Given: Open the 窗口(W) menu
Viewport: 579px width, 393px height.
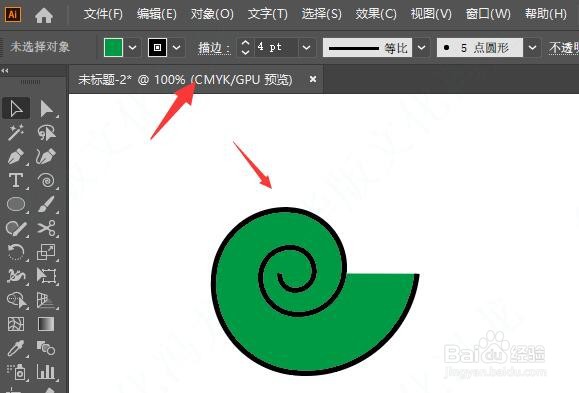Looking at the screenshot, I should point(488,14).
